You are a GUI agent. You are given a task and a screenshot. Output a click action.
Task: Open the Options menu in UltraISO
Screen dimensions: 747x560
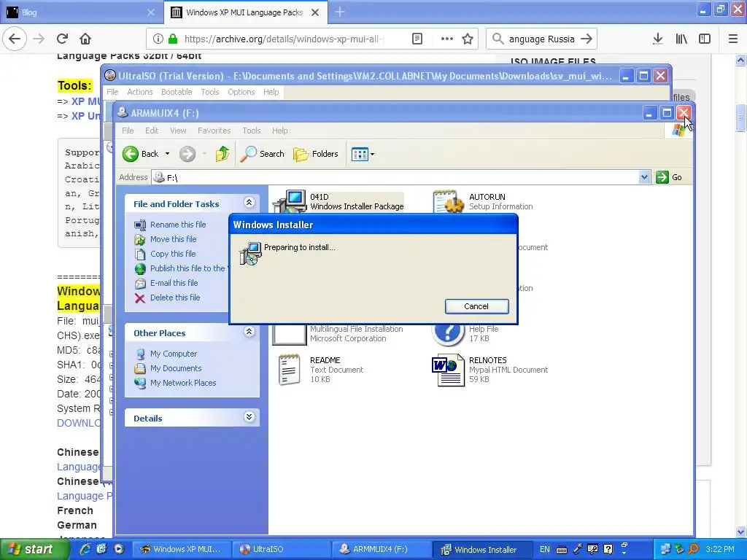click(241, 92)
